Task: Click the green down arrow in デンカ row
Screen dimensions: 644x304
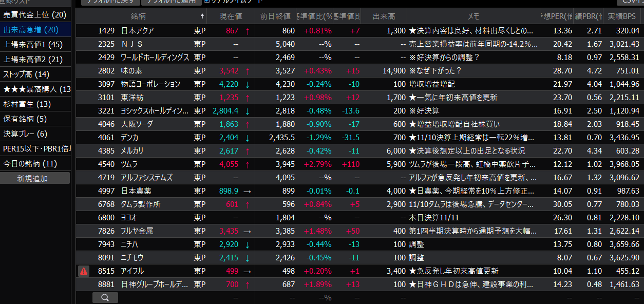Action: pyautogui.click(x=247, y=138)
